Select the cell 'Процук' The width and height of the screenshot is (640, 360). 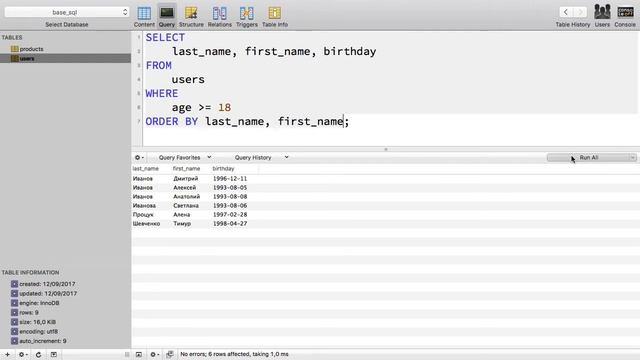[x=143, y=215]
